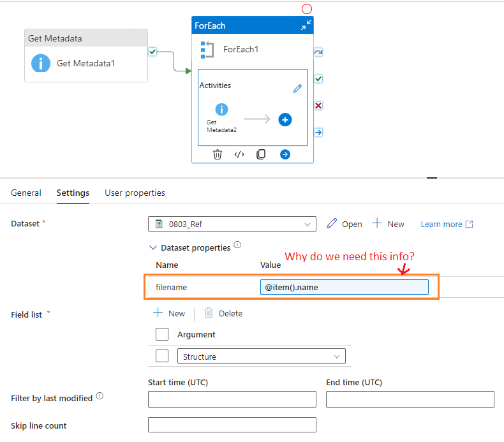This screenshot has height=442, width=504.
Task: Click ForEach on-completion arrow connector
Action: tap(318, 132)
